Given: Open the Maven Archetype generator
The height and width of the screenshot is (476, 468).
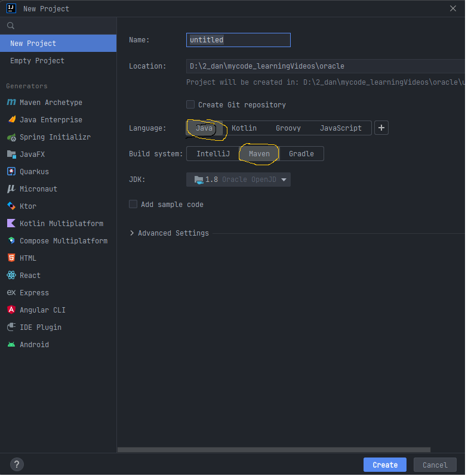Looking at the screenshot, I should coord(59,103).
